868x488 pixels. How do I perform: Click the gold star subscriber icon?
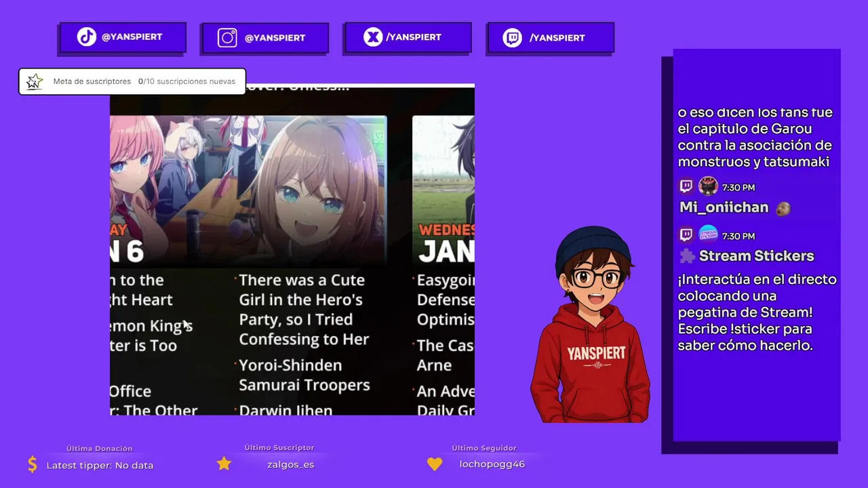(224, 464)
